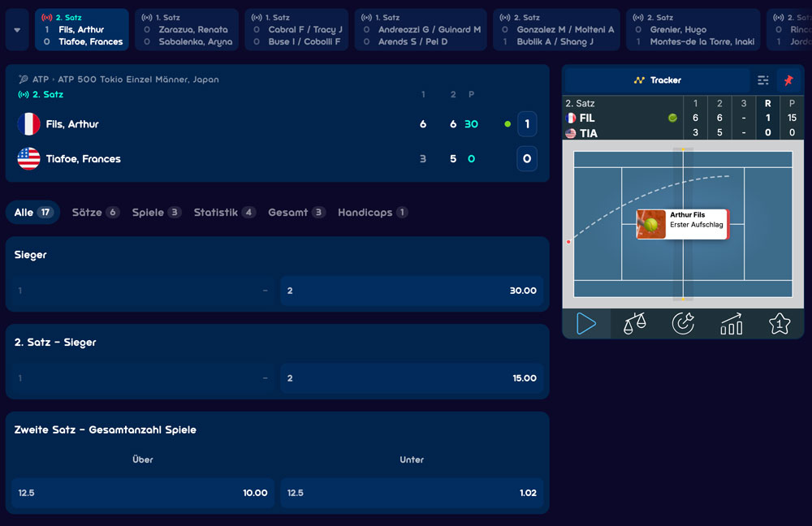This screenshot has height=526, width=812.
Task: Pick Unter 12.5 at 1.02
Action: coord(412,493)
